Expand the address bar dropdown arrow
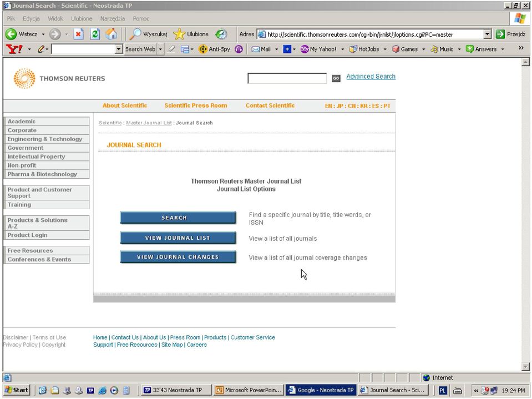This screenshot has width=532, height=399. click(488, 34)
